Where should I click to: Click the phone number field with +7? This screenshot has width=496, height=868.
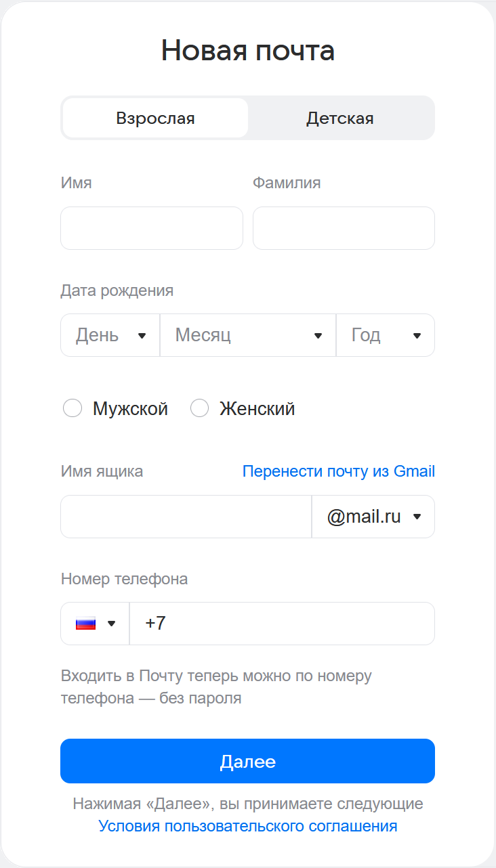(282, 624)
